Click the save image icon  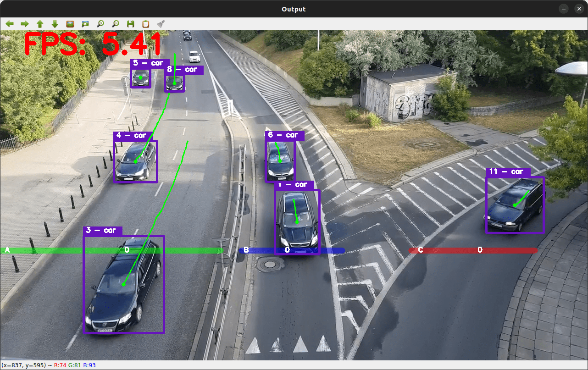[x=130, y=24]
